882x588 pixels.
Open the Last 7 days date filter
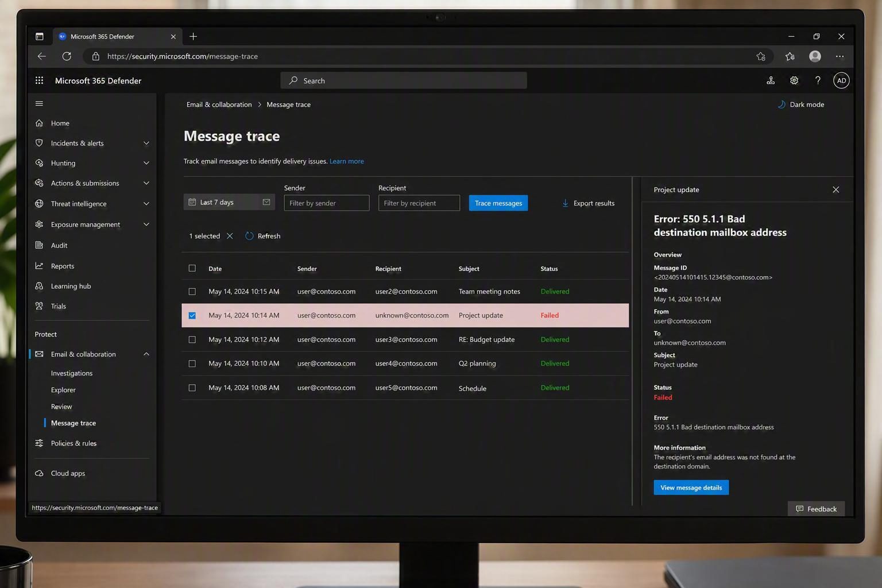click(229, 202)
